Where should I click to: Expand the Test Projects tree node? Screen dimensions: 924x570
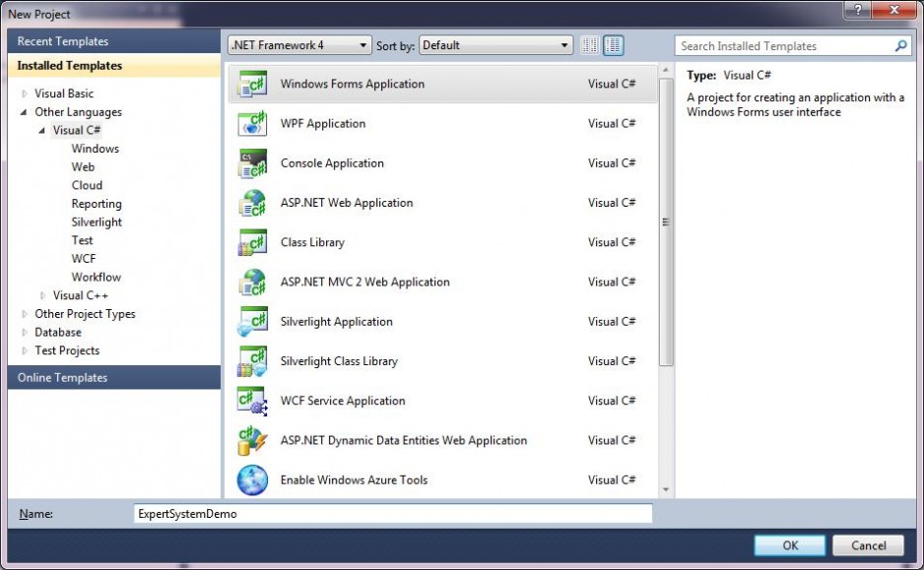pyautogui.click(x=25, y=350)
